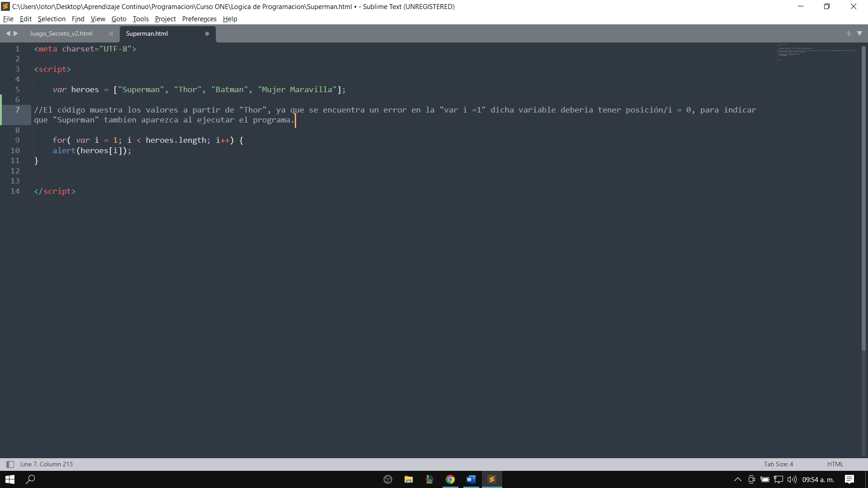
Task: Open the File menu
Action: pyautogui.click(x=8, y=19)
